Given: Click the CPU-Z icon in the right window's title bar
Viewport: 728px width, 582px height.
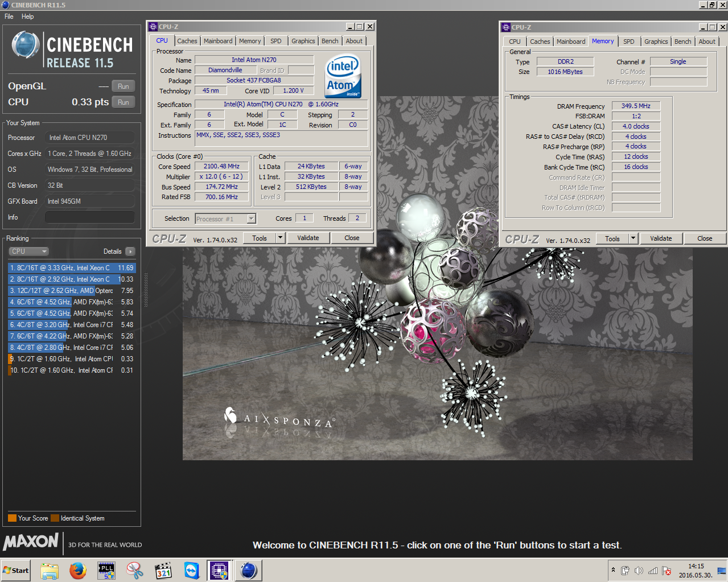Looking at the screenshot, I should [x=505, y=27].
